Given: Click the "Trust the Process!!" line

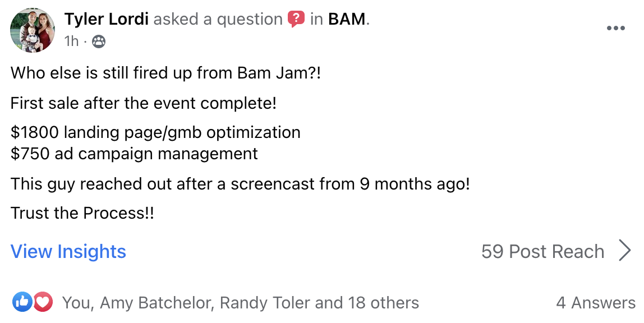Looking at the screenshot, I should 82,213.
